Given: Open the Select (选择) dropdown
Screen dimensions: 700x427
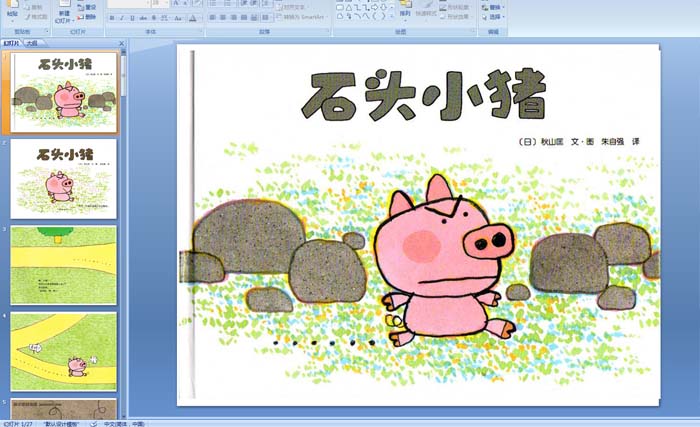Looking at the screenshot, I should pyautogui.click(x=493, y=17).
